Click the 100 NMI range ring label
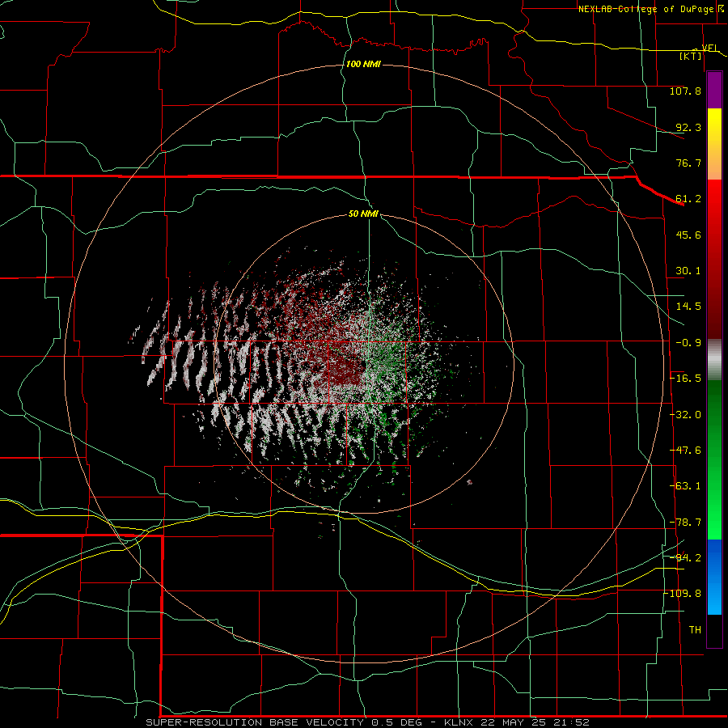The height and width of the screenshot is (728, 728). (x=363, y=64)
